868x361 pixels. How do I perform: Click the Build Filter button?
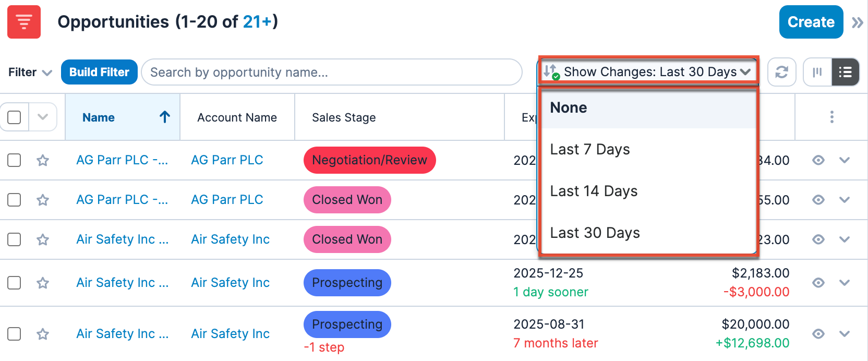[x=99, y=72]
